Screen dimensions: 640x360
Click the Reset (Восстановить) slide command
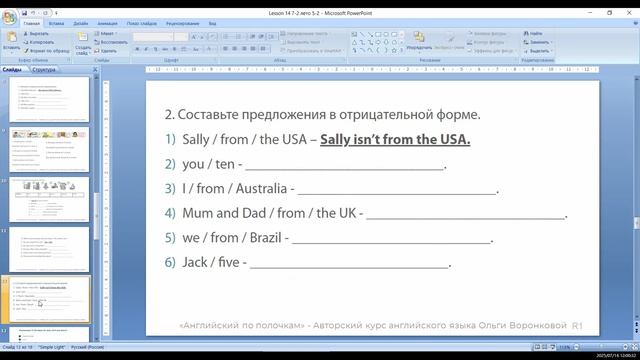click(111, 42)
